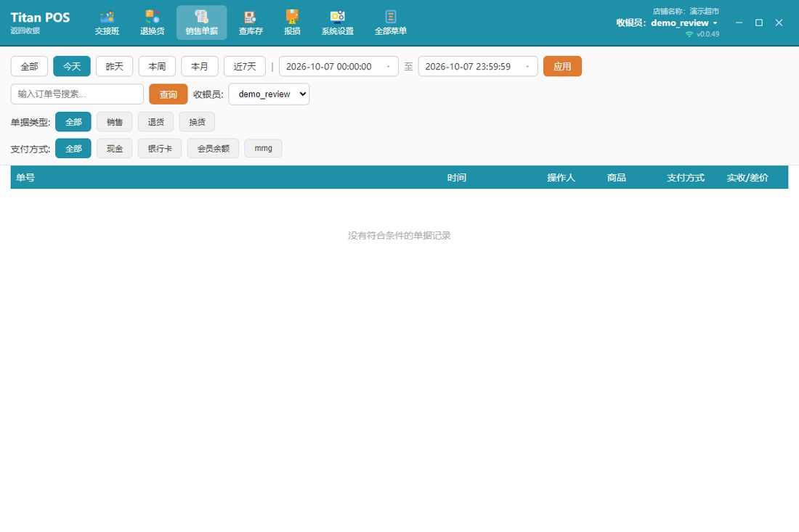Click the 商品 column header
Image resolution: width=799 pixels, height=532 pixels.
pyautogui.click(x=617, y=178)
